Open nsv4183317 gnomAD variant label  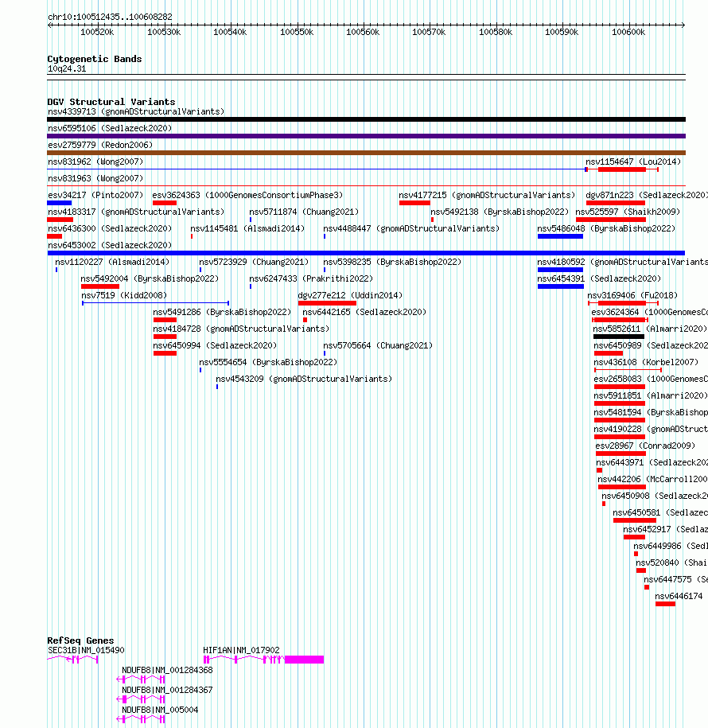click(136, 212)
